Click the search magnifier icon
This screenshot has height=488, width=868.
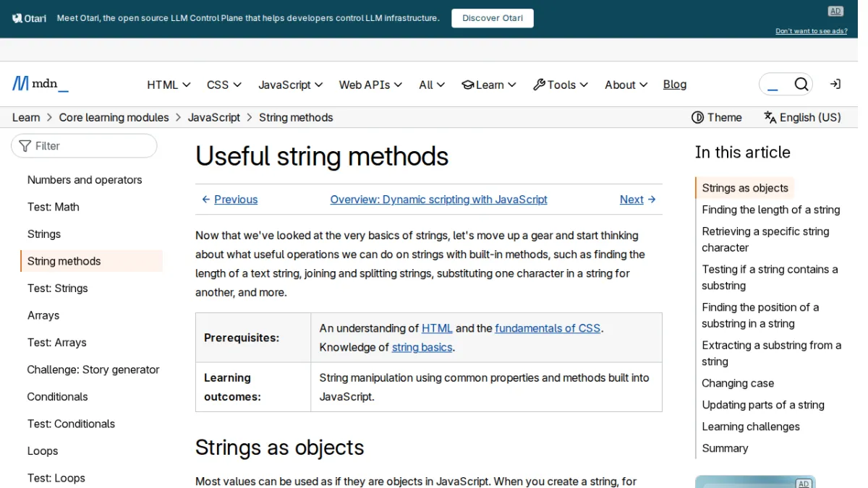[801, 85]
